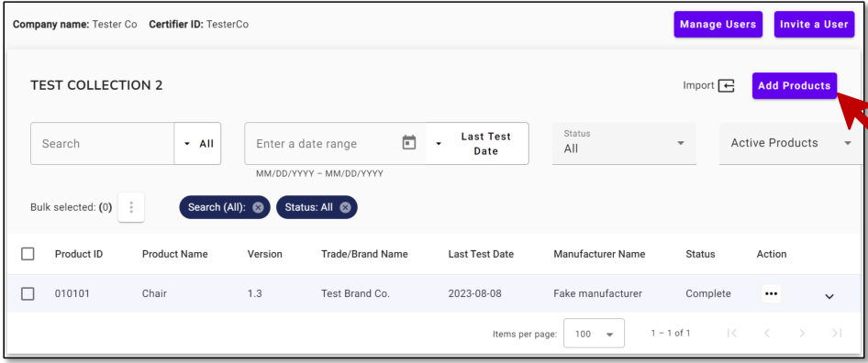This screenshot has height=363, width=868.
Task: Click the Test Brand Co. cell
Action: coord(355,294)
